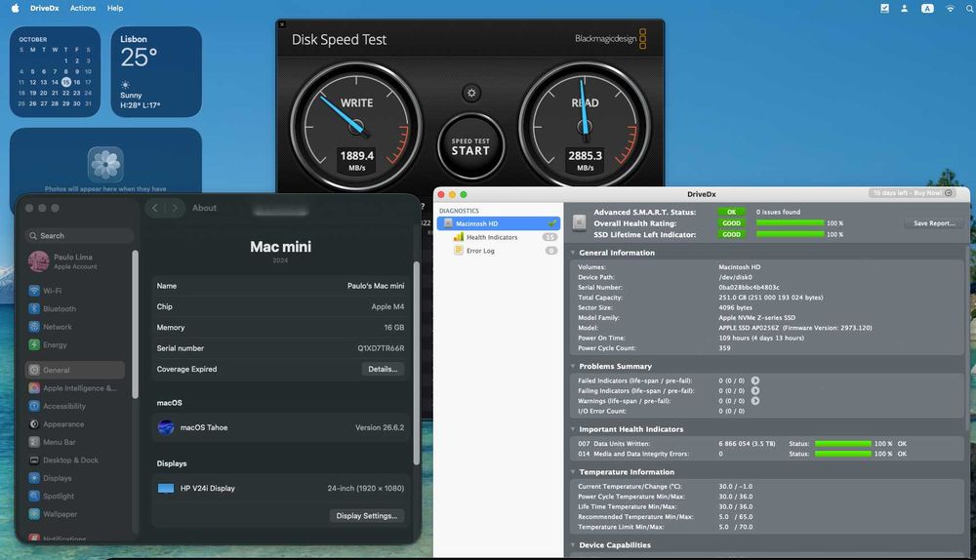
Task: Go back in System Settings
Action: coord(155,208)
